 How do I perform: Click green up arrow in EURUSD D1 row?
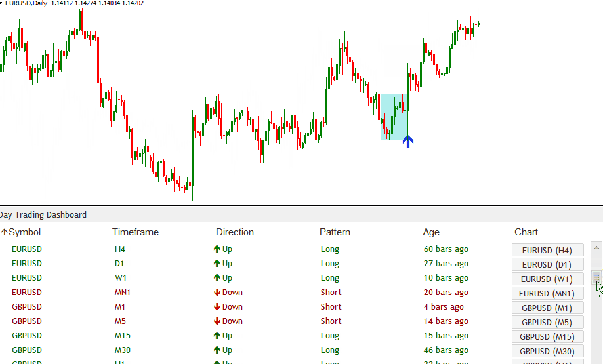point(217,264)
